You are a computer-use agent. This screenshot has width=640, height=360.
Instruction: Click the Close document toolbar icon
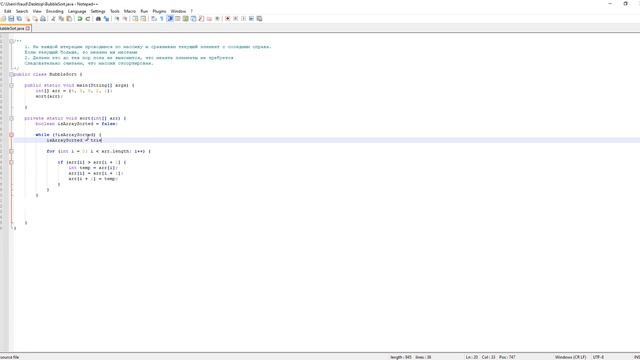click(x=27, y=19)
